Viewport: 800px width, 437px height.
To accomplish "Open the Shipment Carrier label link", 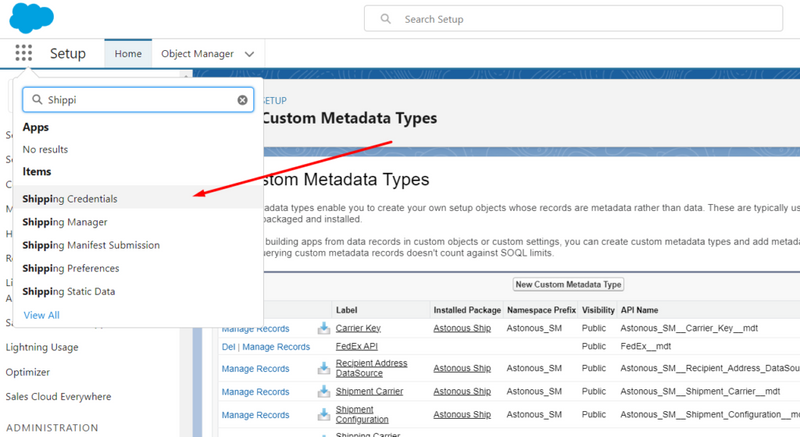I will point(369,391).
